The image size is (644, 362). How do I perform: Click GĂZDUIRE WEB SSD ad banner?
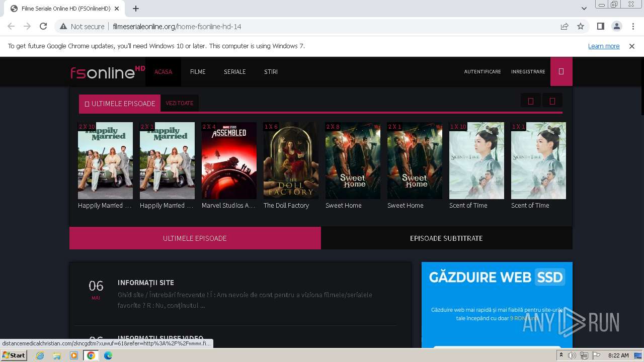(x=497, y=305)
